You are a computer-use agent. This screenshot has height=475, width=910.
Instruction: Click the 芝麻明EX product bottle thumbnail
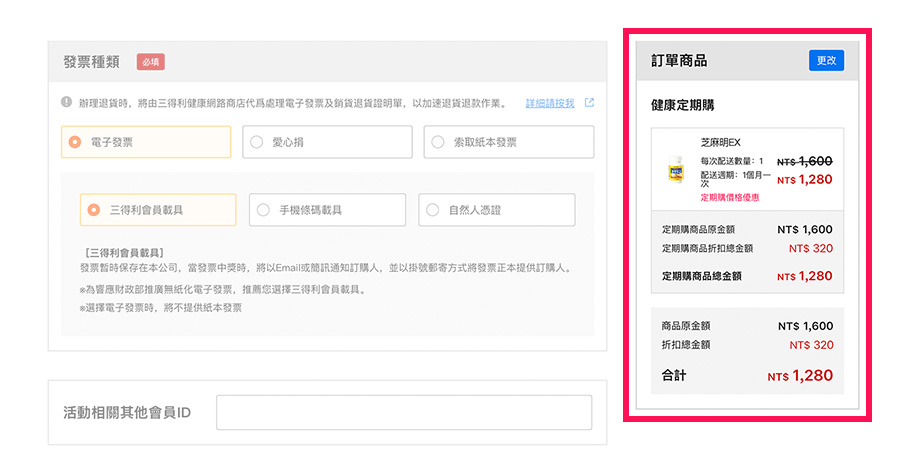click(676, 170)
